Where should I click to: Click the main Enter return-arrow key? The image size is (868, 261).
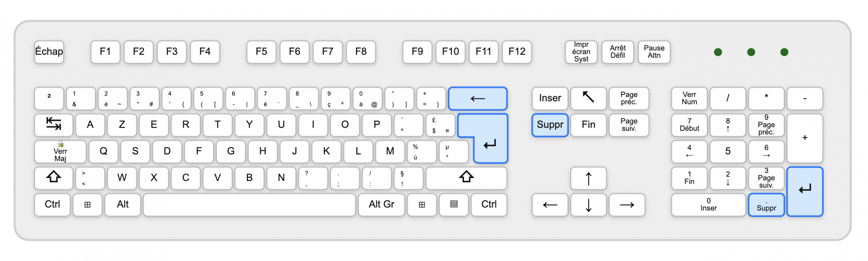[x=490, y=143]
